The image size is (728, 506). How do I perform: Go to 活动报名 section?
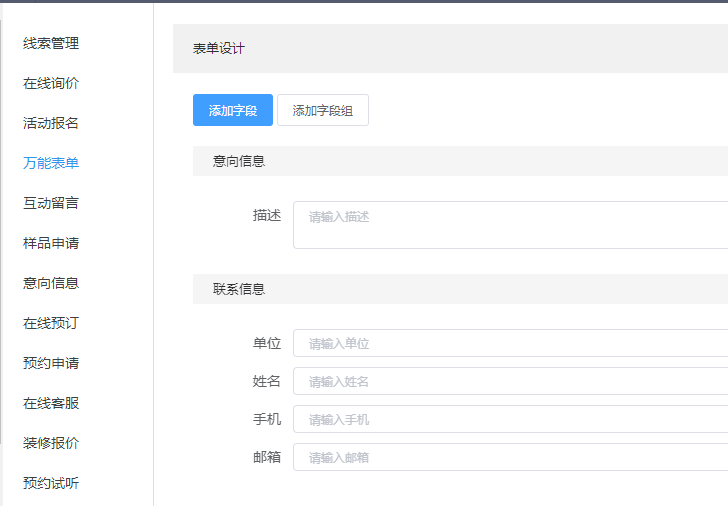click(51, 123)
